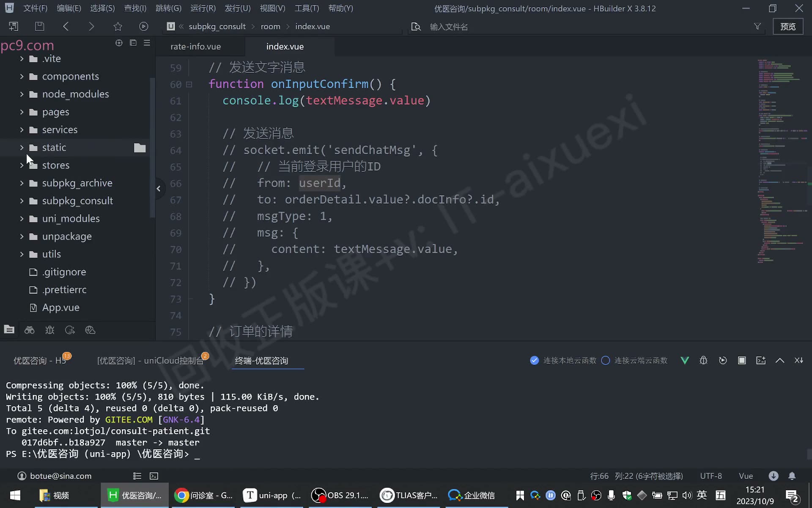Expand the components folder
Screen dimensions: 812x508
pyautogui.click(x=22, y=76)
